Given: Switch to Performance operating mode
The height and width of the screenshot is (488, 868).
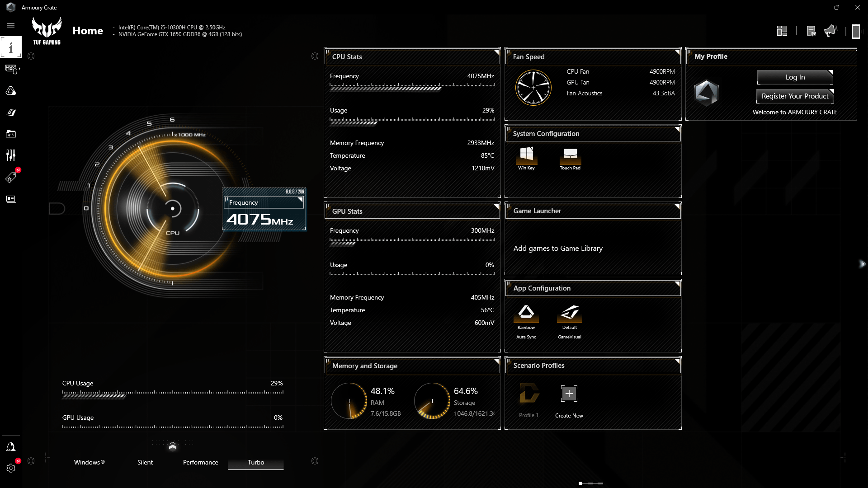Looking at the screenshot, I should pos(200,462).
